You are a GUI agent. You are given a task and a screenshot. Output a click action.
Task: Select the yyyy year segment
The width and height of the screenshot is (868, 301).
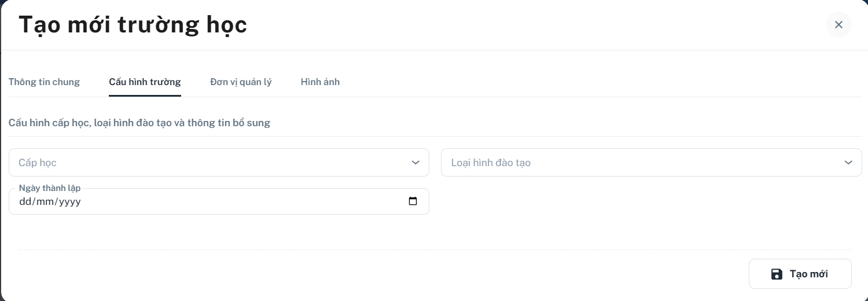click(x=69, y=202)
